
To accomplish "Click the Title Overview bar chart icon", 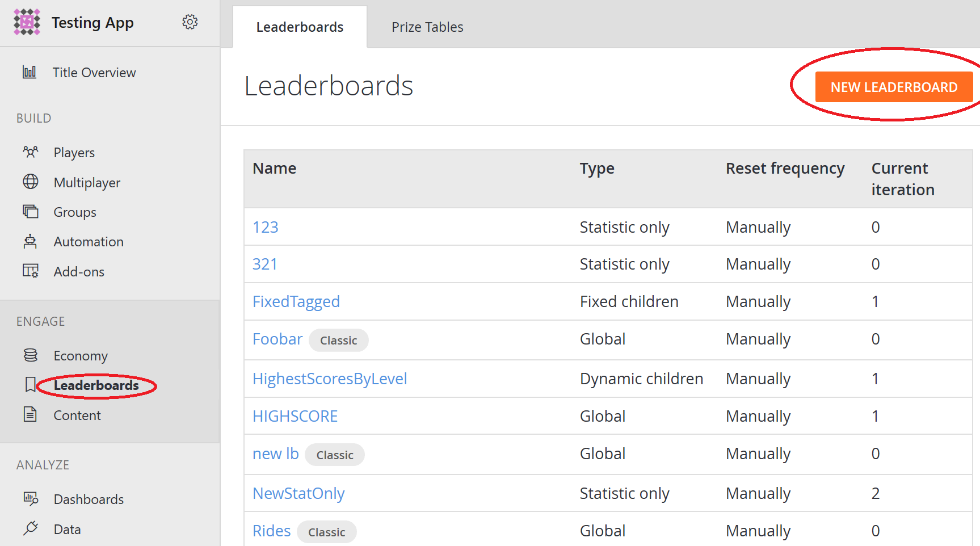I will tap(30, 72).
